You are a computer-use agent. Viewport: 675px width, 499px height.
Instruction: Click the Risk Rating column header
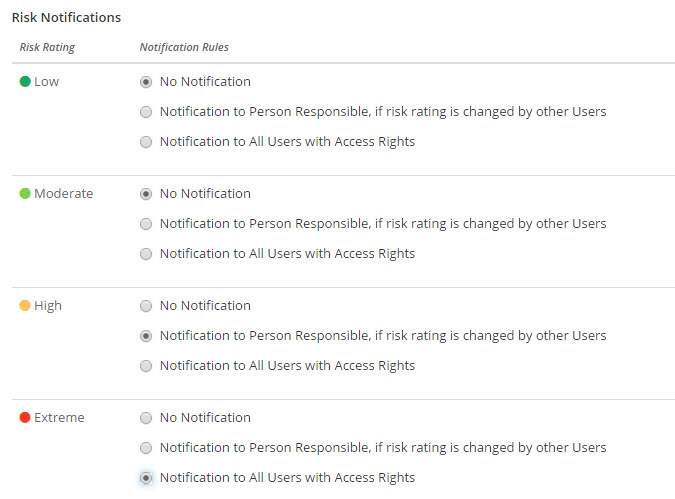pos(47,47)
